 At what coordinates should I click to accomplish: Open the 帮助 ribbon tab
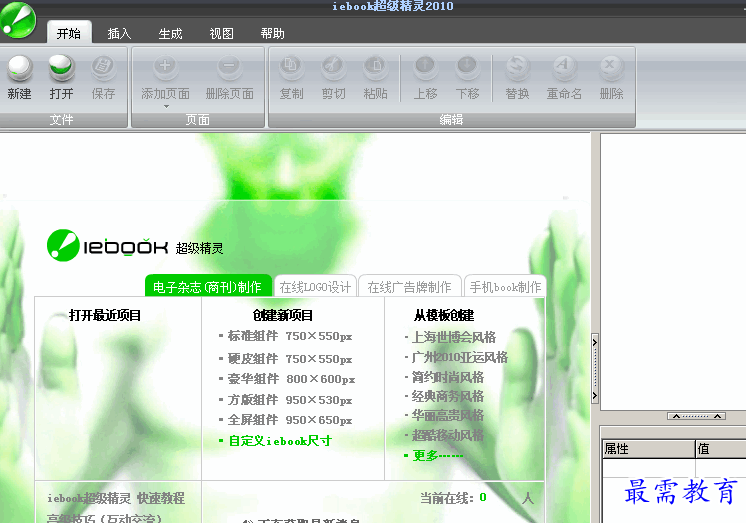click(x=273, y=33)
